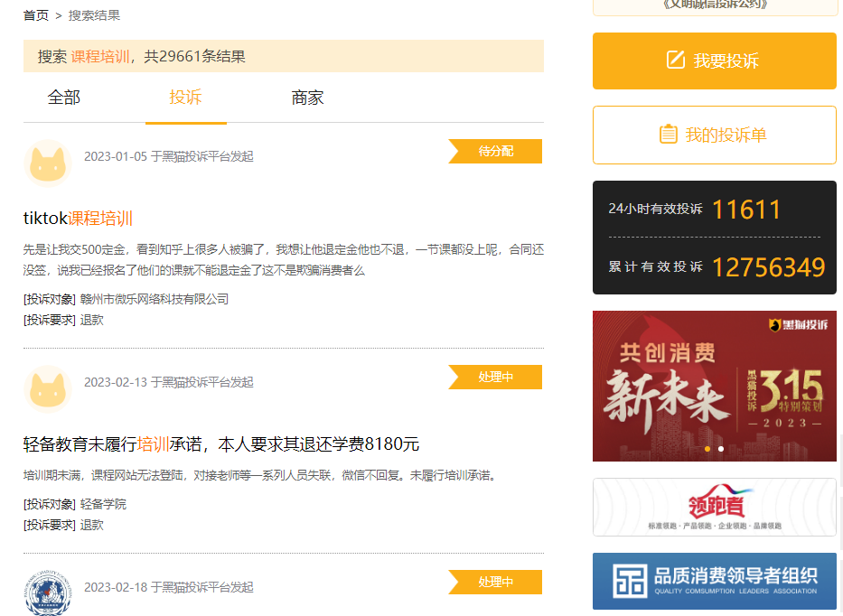Open the 我的投诉单 button
The width and height of the screenshot is (843, 616).
point(715,135)
